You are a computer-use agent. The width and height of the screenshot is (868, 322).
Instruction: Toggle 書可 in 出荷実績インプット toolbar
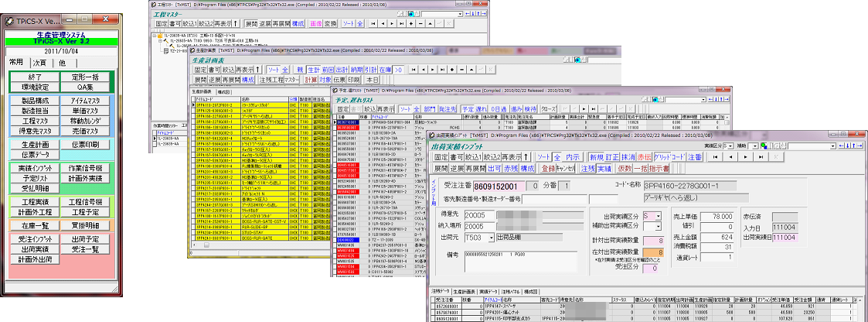(457, 157)
